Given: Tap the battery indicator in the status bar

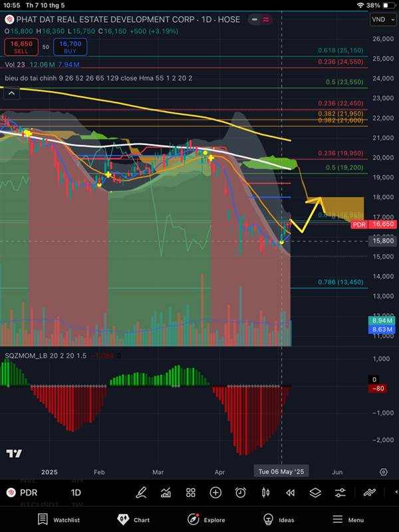Looking at the screenshot, I should point(388,5).
